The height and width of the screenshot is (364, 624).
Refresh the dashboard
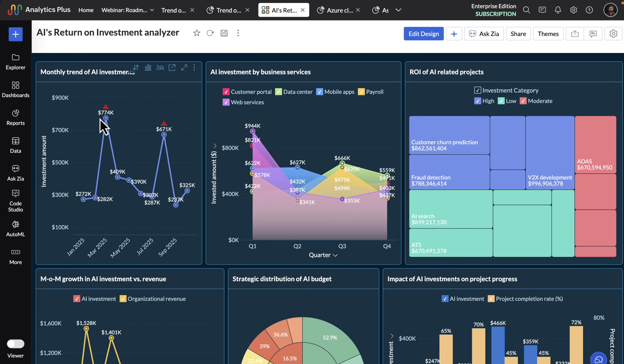pos(210,33)
